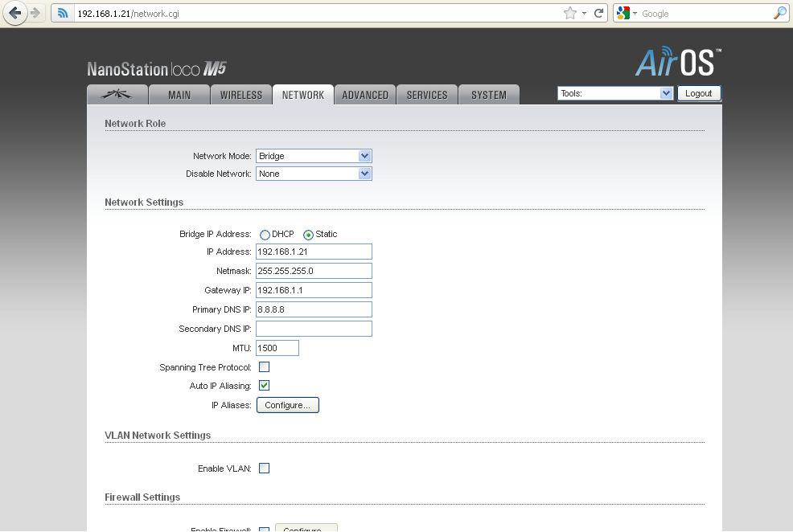793x532 pixels.
Task: Click the bookmark star icon
Action: [x=570, y=14]
